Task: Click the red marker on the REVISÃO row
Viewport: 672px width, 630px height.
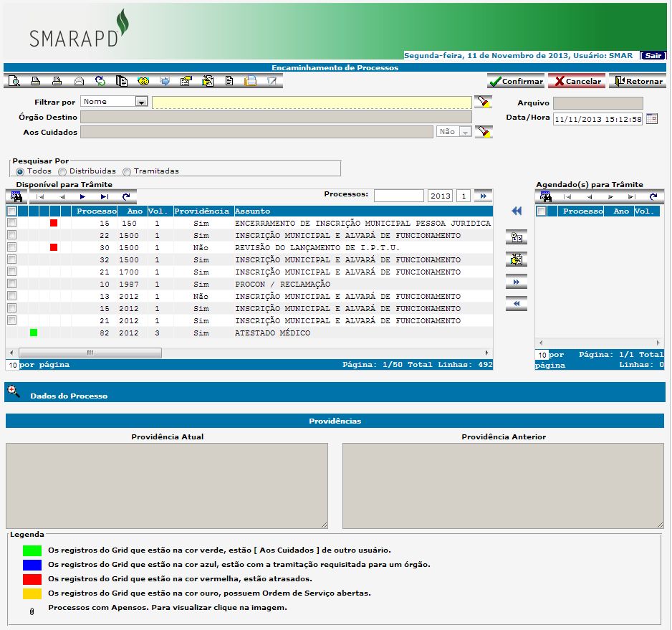Action: [54, 247]
